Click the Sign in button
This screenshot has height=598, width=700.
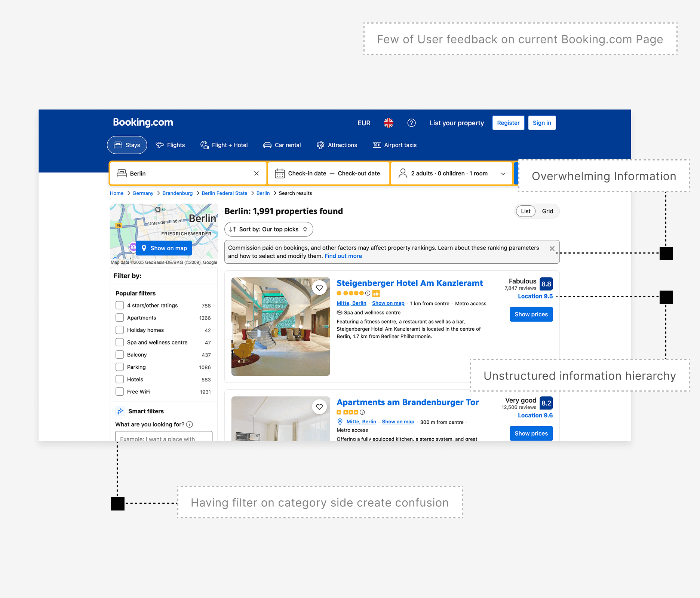[542, 123]
